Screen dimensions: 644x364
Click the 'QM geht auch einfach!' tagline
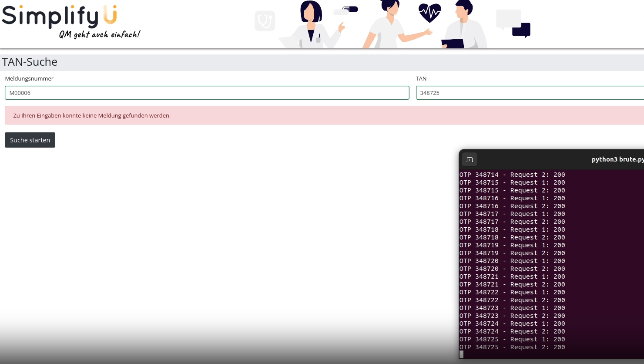pos(100,34)
